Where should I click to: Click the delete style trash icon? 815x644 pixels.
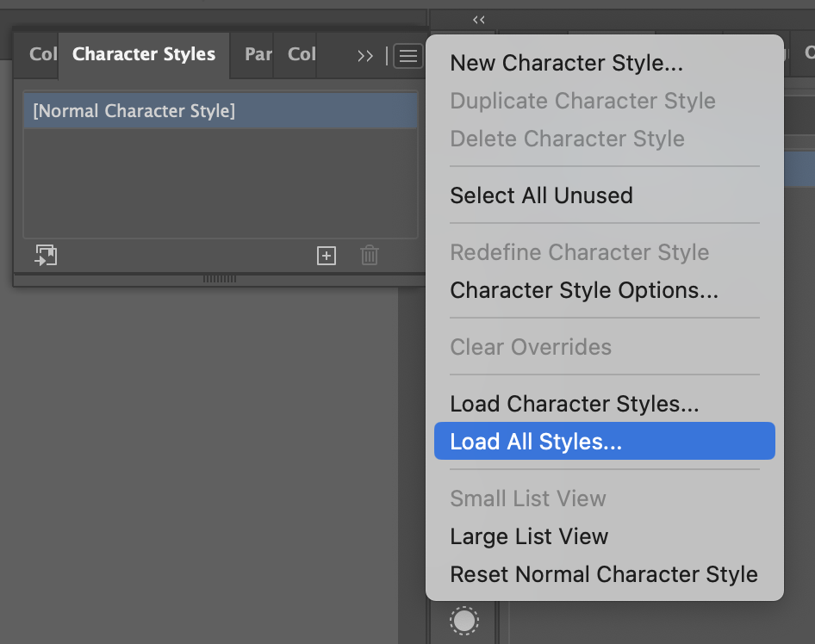[369, 255]
